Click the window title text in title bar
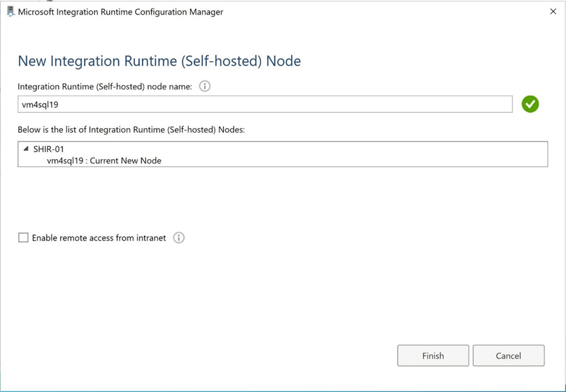Viewport: 566px width, 392px height. pos(121,11)
